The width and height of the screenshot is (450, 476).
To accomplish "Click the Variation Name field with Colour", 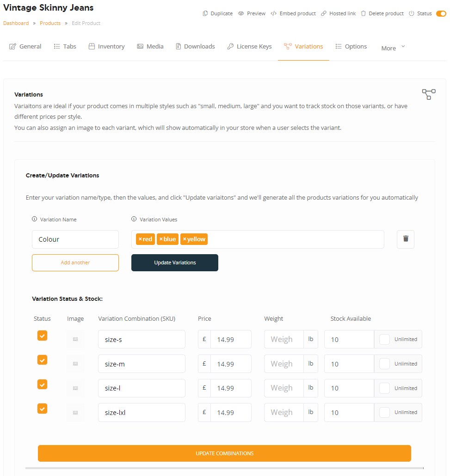I will coord(75,239).
